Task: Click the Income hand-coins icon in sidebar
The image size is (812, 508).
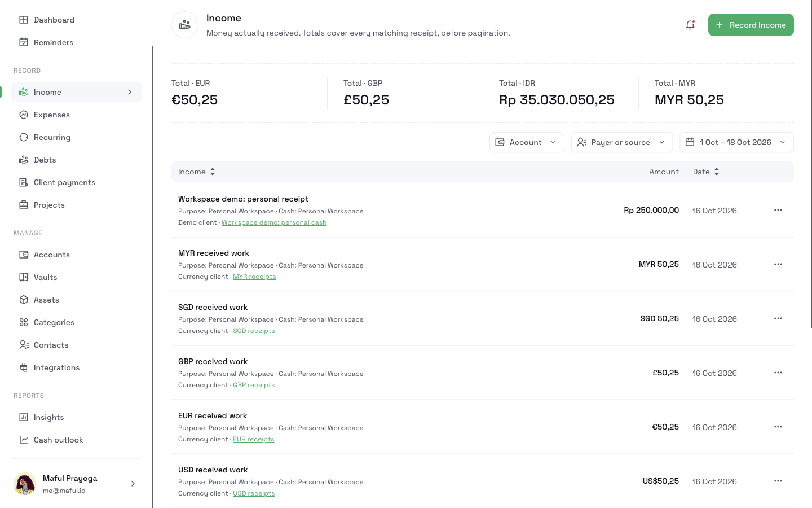Action: (x=24, y=92)
